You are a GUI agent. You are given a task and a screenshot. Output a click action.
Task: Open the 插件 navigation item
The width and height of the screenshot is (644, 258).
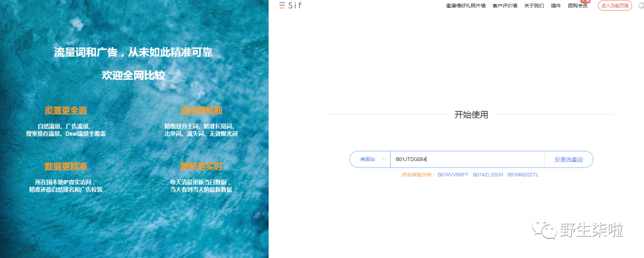point(556,6)
